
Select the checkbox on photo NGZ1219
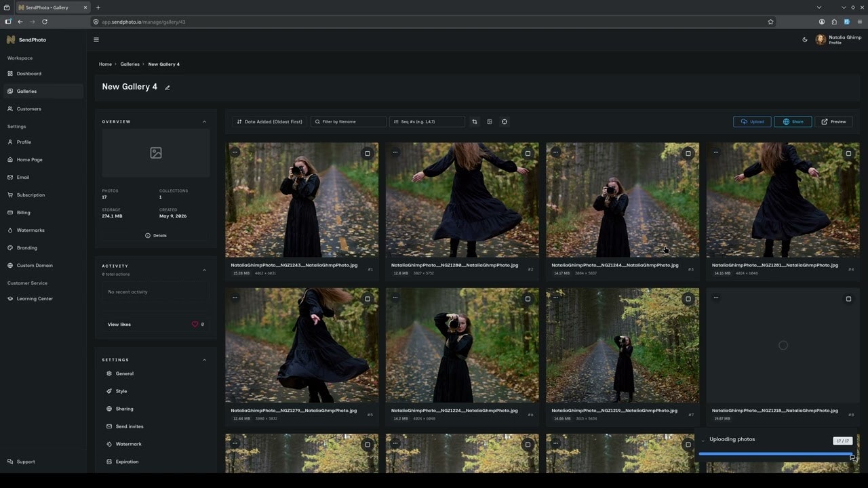coord(688,299)
